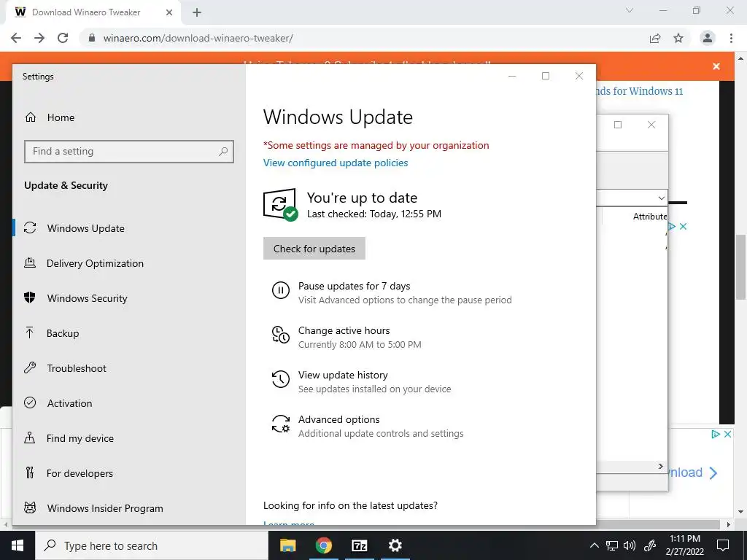Click Settings gear on taskbar
The image size is (747, 560).
(x=395, y=545)
